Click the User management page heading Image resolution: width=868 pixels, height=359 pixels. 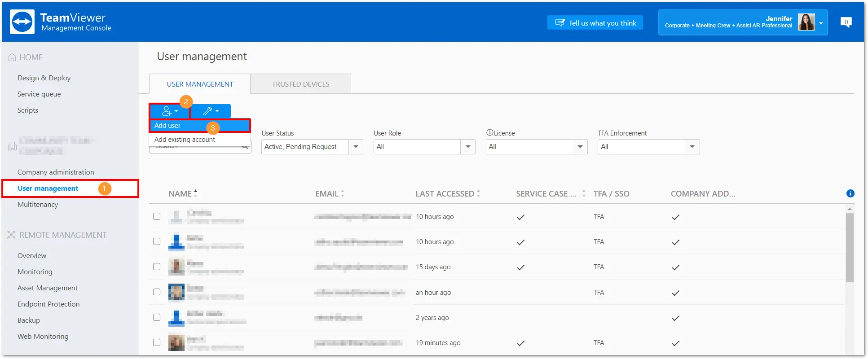coord(202,57)
